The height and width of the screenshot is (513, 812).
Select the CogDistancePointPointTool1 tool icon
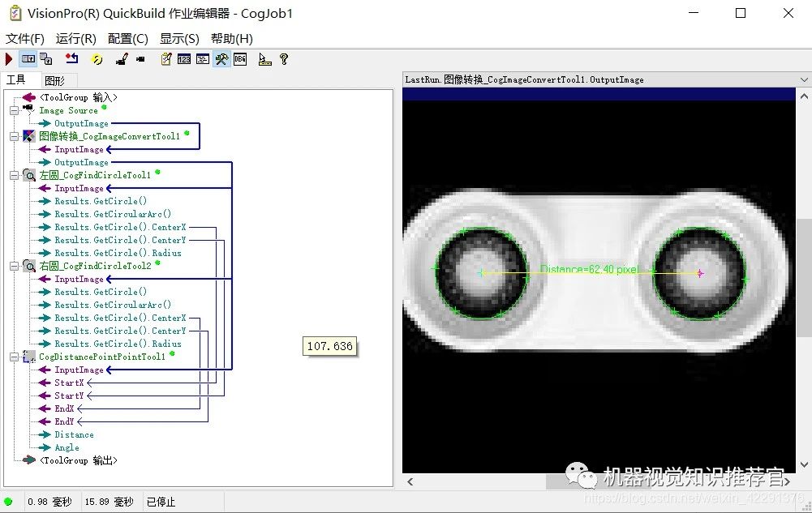[29, 357]
